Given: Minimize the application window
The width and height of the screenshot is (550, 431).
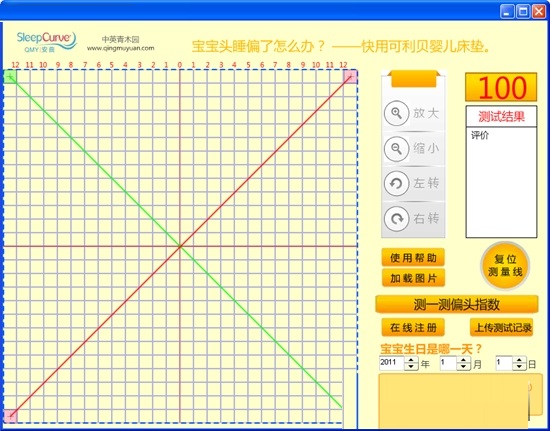Looking at the screenshot, I should (x=507, y=12).
